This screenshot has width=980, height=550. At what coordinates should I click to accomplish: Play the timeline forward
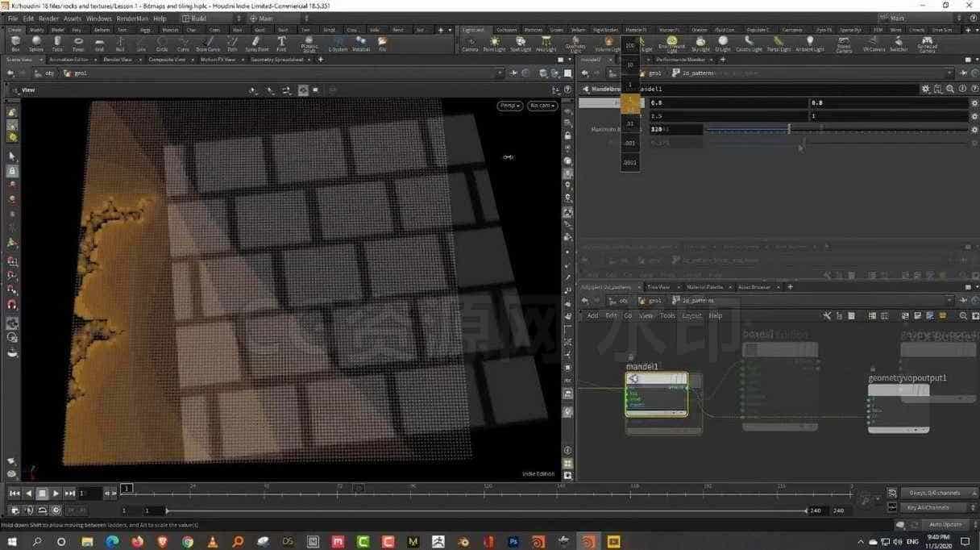pyautogui.click(x=56, y=493)
